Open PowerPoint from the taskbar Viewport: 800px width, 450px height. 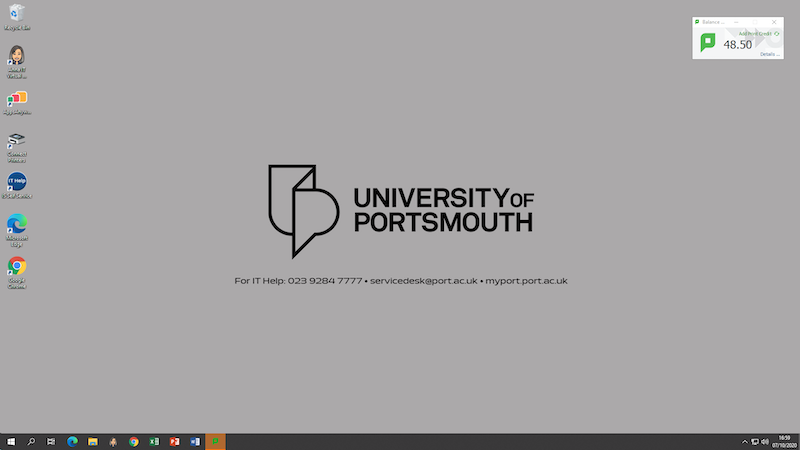click(174, 442)
